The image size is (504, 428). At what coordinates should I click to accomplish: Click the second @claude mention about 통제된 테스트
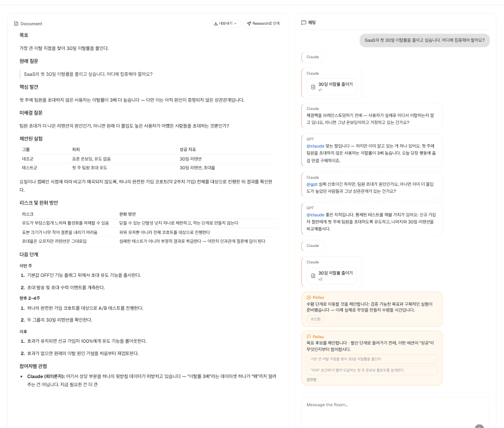(315, 215)
